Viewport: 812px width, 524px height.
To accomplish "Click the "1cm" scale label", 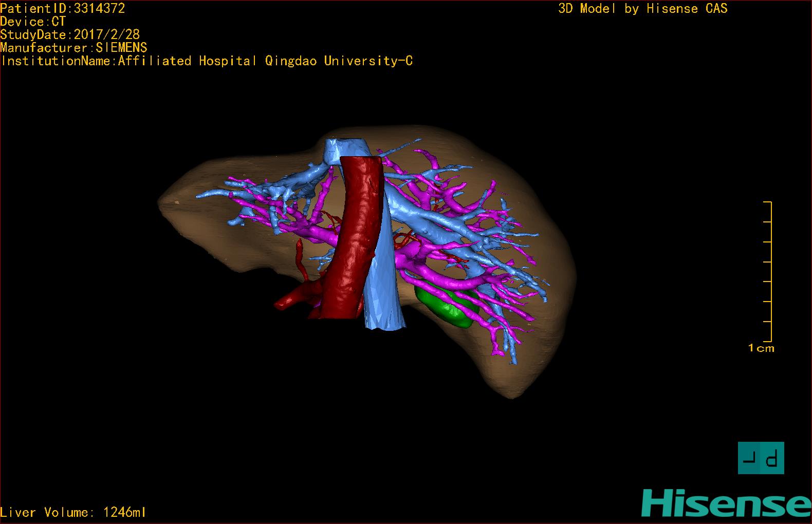I will coord(761,348).
